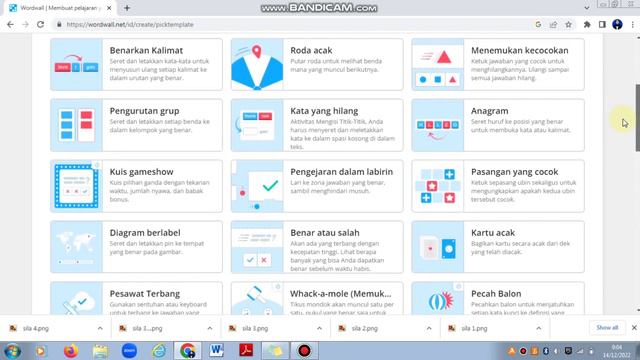This screenshot has height=360, width=640.
Task: Choose the Whack-a-mole template icon
Action: [x=257, y=298]
